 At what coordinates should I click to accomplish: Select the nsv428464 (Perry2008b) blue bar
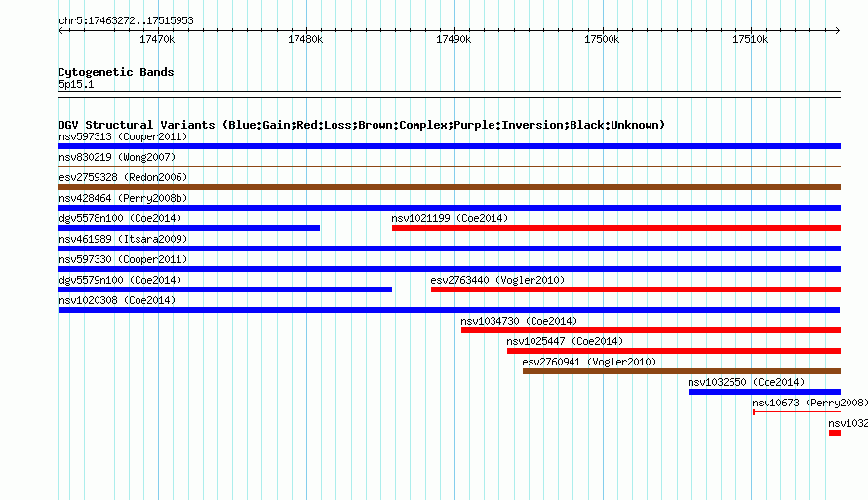pos(449,208)
